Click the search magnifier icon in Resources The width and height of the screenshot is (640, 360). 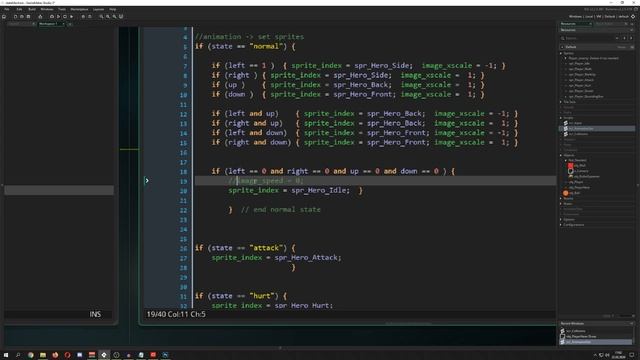563,38
